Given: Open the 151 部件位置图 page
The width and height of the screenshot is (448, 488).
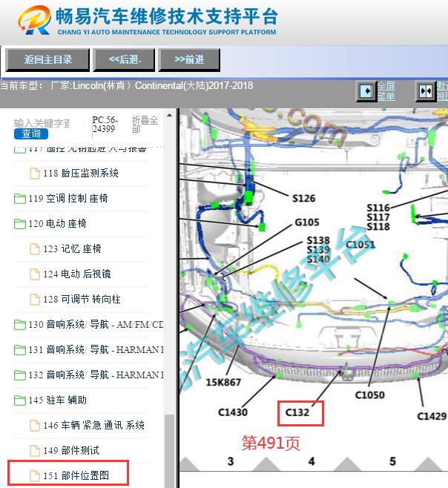Looking at the screenshot, I should tap(76, 475).
